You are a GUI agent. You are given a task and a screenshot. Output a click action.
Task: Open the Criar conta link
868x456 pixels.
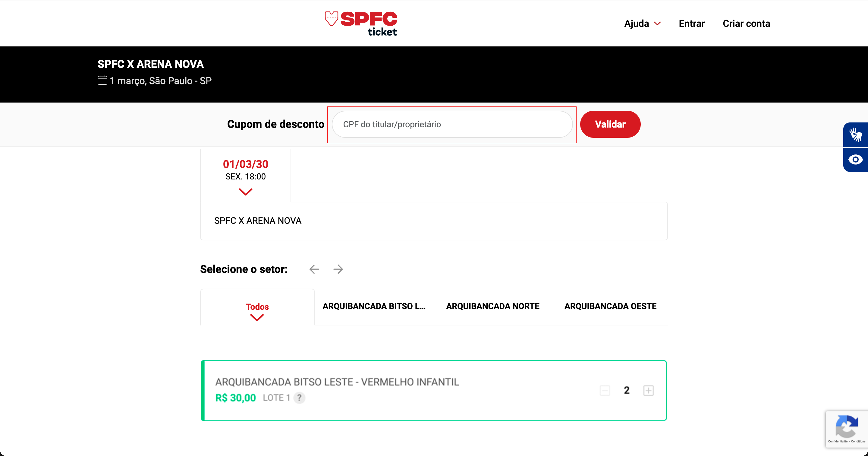(746, 24)
